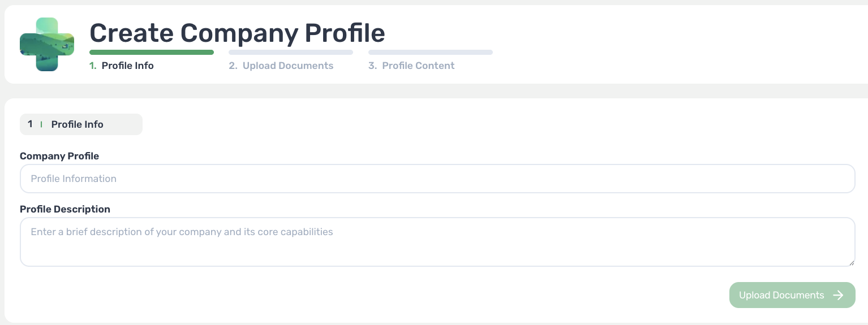Click the "2." step number in stepper
Image resolution: width=868 pixels, height=325 pixels.
coord(233,66)
